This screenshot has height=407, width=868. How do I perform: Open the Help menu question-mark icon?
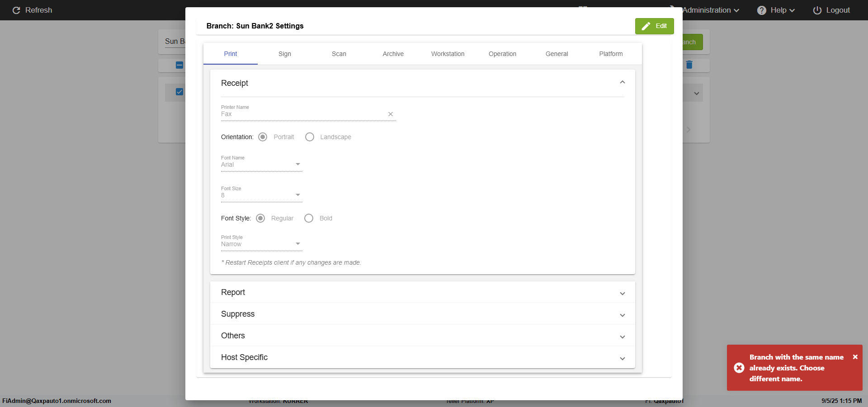click(762, 10)
